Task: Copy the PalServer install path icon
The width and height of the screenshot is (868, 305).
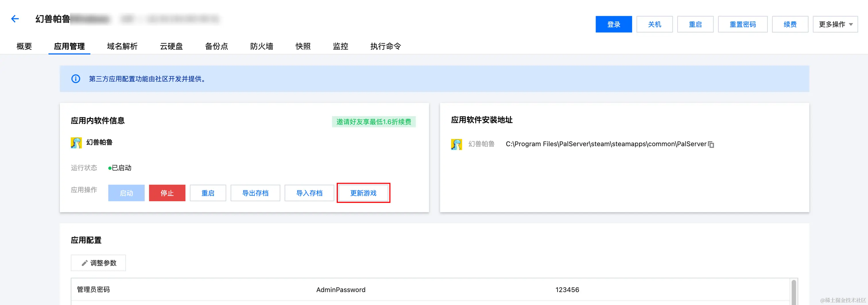Action: (711, 144)
